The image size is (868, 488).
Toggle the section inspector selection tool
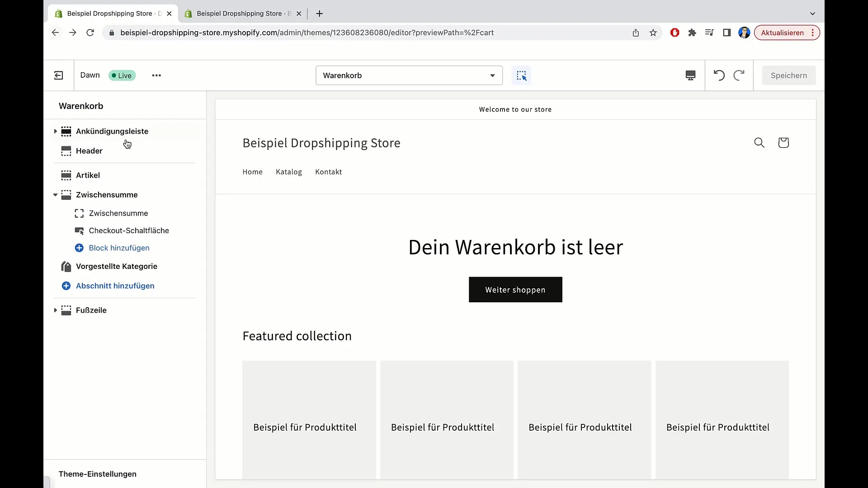[521, 75]
